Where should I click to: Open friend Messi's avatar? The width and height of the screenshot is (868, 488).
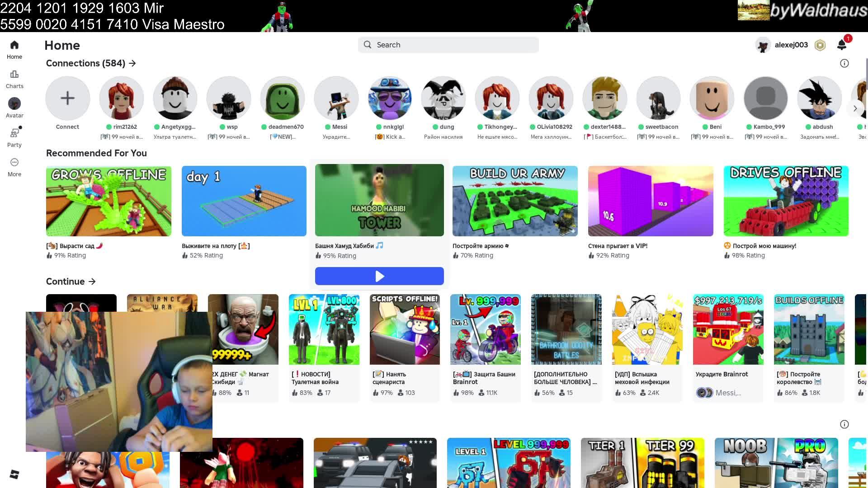(x=336, y=98)
